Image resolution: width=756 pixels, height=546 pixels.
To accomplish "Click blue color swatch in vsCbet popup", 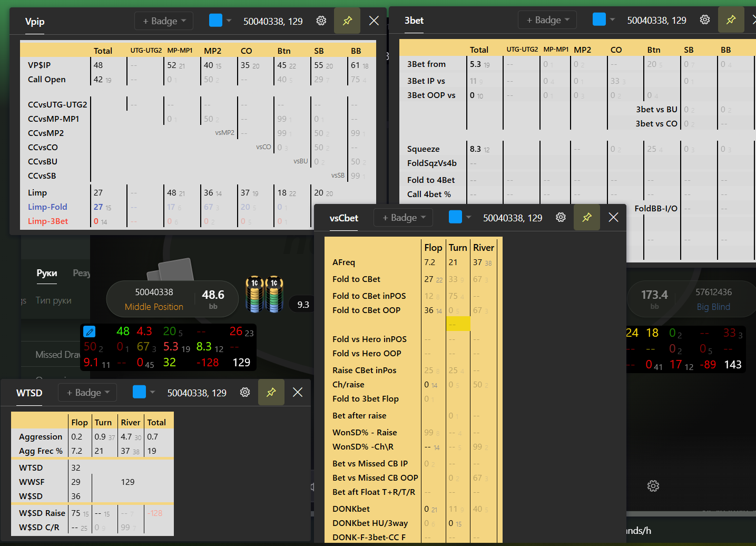I will pos(455,217).
